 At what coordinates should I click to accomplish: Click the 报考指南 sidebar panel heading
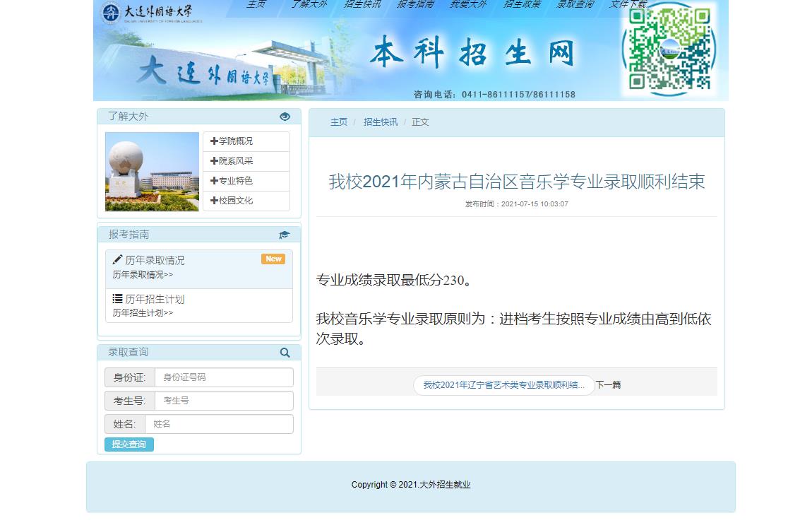(129, 235)
